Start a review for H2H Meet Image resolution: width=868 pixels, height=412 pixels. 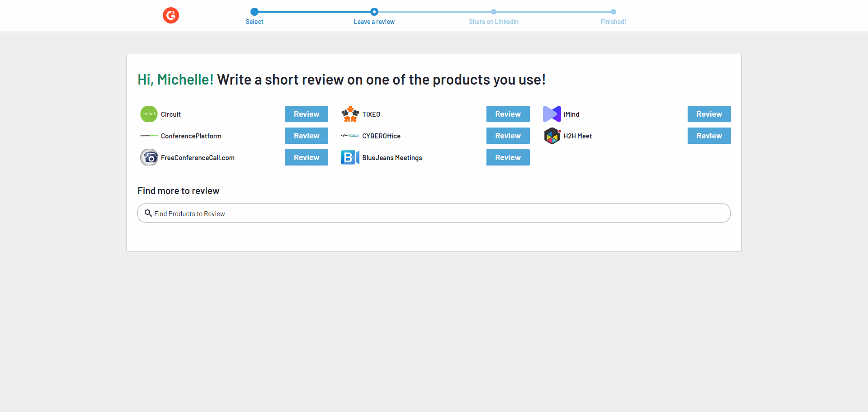pyautogui.click(x=708, y=136)
